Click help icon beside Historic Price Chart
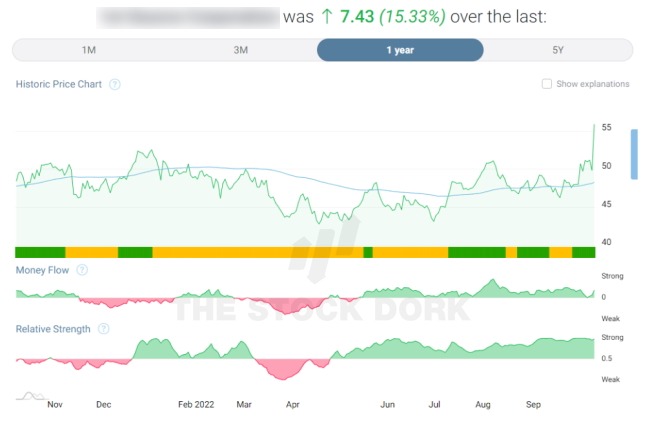The width and height of the screenshot is (650, 434). coord(115,84)
